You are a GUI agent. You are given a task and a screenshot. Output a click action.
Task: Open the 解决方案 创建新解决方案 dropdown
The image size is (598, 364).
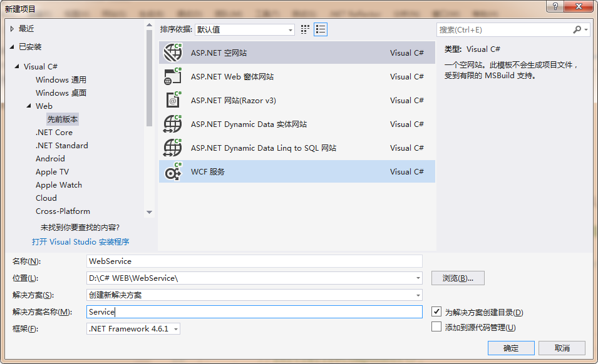tap(418, 295)
